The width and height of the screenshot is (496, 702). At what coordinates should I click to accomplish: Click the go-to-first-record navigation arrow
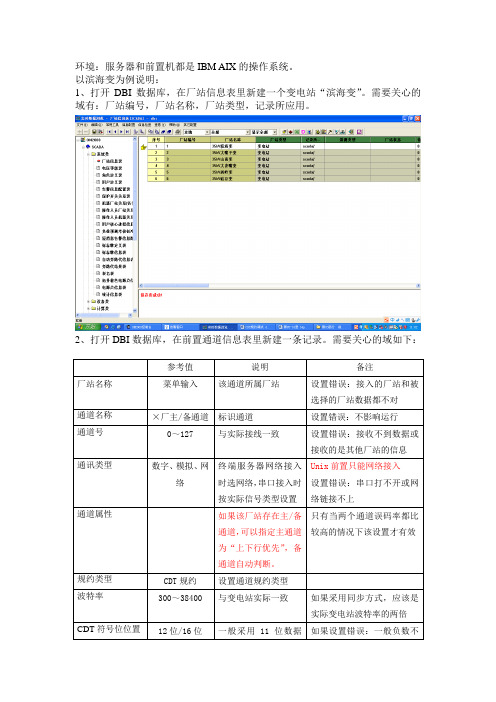[x=109, y=132]
